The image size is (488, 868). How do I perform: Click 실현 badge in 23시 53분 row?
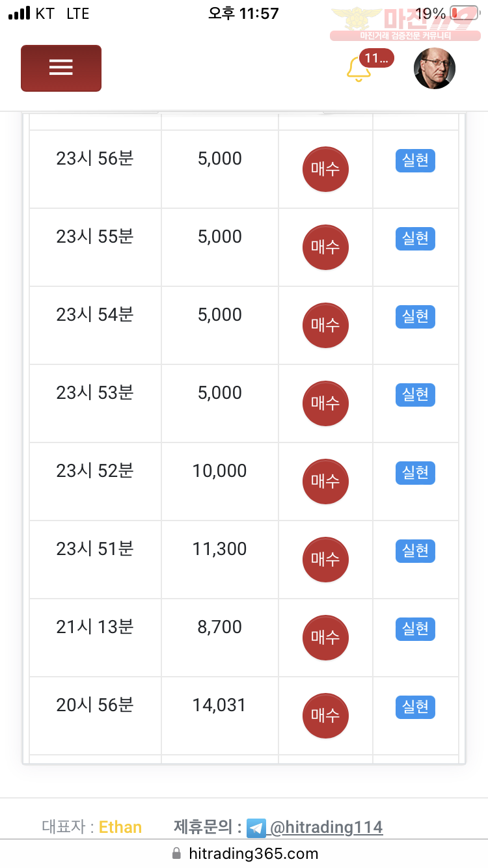point(415,395)
